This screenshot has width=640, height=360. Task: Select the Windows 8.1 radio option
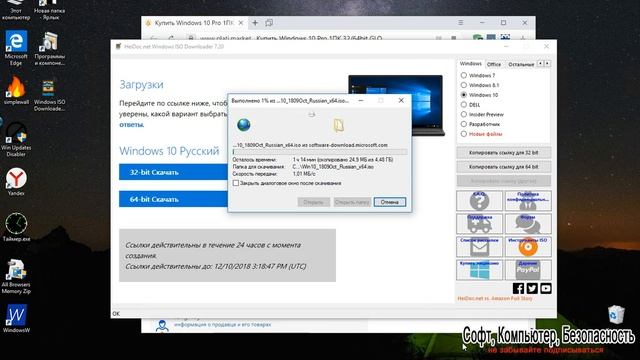click(464, 85)
